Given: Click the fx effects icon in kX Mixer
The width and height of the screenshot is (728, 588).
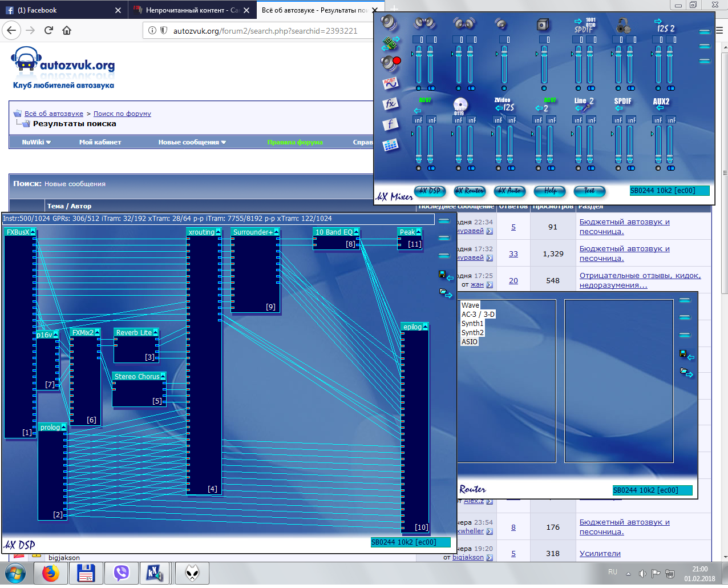Looking at the screenshot, I should (x=390, y=104).
